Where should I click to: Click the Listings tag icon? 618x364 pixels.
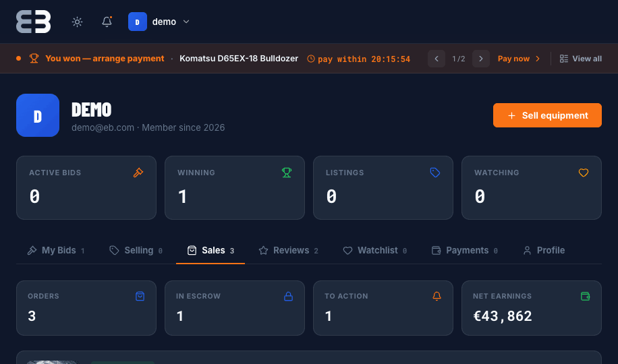435,173
